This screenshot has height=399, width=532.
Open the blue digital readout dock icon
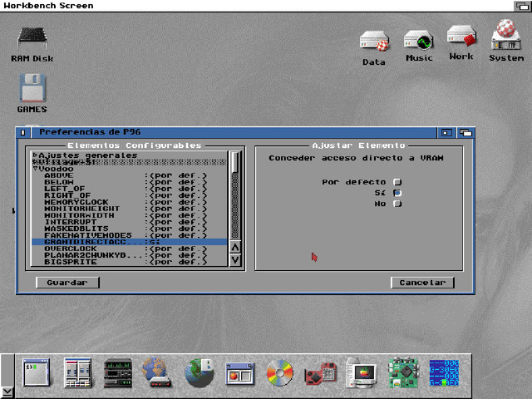click(x=444, y=373)
